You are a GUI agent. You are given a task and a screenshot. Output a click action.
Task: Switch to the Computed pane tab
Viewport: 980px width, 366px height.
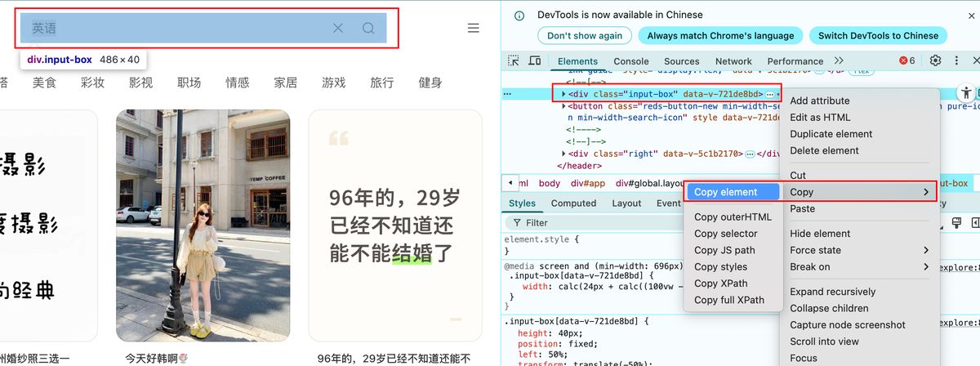click(573, 203)
